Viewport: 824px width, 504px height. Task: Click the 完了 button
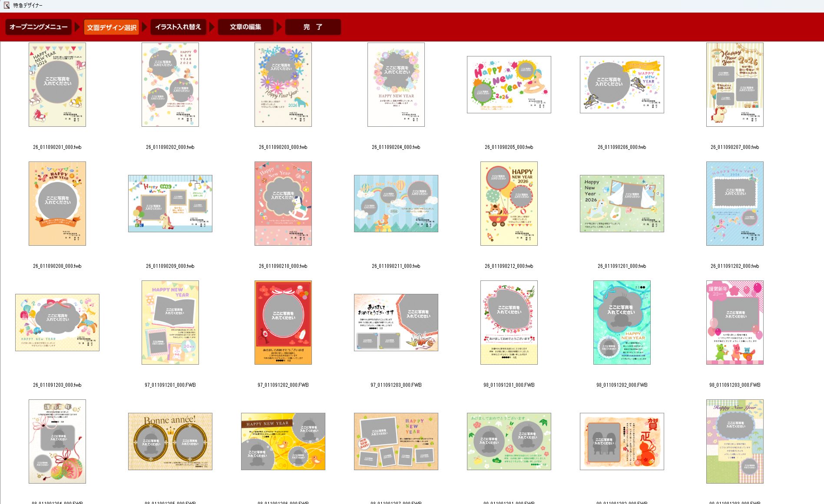[313, 27]
